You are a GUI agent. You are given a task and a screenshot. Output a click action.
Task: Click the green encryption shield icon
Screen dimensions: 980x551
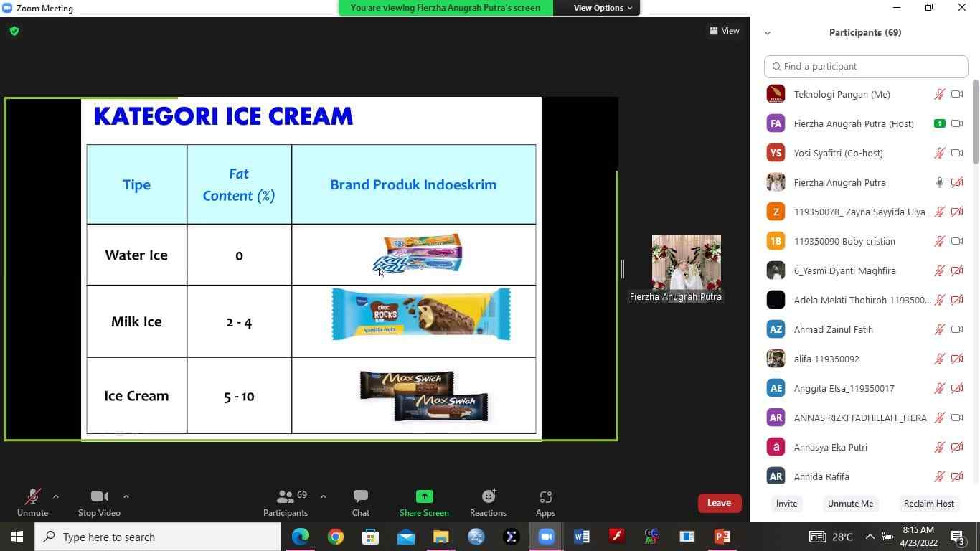click(x=14, y=32)
